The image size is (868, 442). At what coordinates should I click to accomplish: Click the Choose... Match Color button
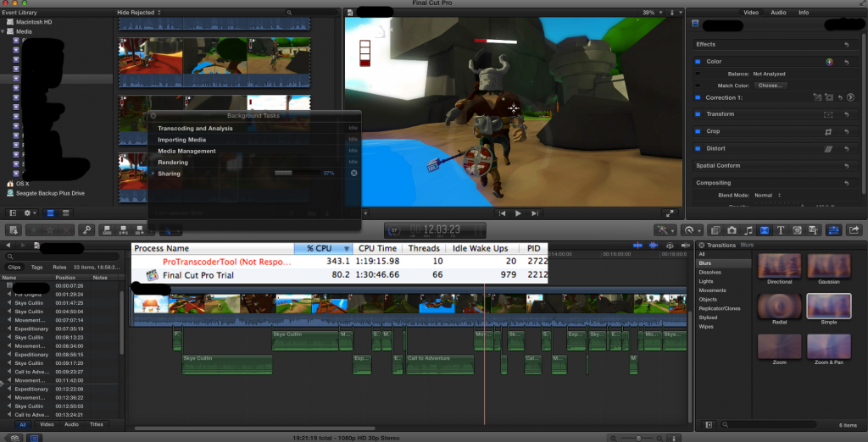(x=771, y=86)
